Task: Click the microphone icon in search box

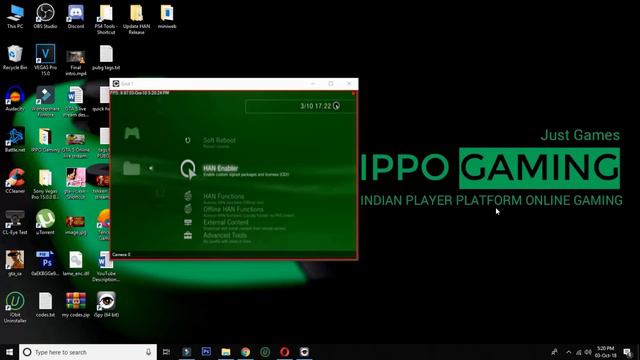Action: (148, 352)
